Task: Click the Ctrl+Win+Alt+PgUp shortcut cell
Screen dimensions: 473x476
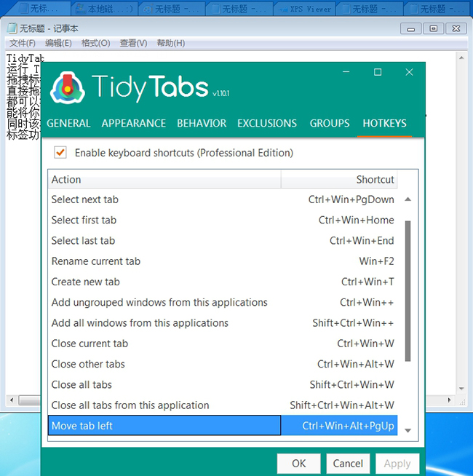Action: [x=339, y=425]
